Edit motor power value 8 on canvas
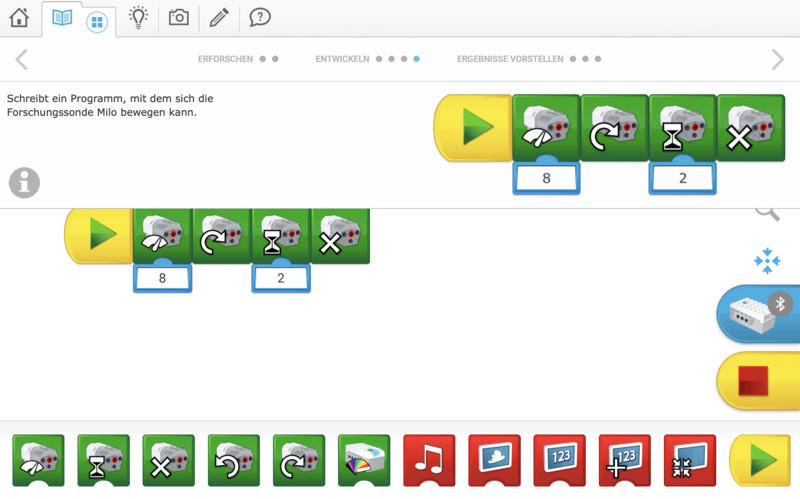The image size is (800, 499). click(162, 278)
